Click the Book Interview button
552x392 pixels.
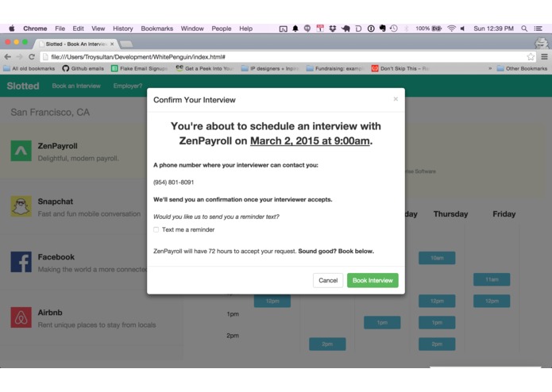tap(373, 280)
